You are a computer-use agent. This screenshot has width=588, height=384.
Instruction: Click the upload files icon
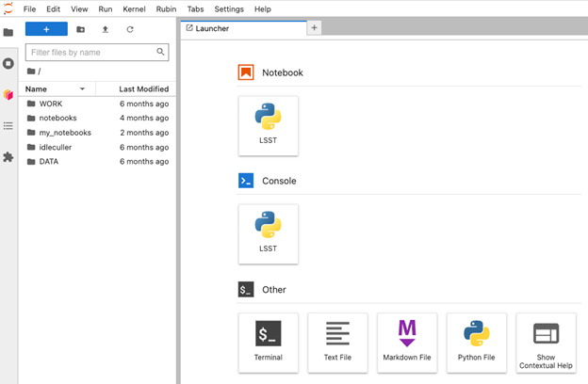(x=105, y=29)
